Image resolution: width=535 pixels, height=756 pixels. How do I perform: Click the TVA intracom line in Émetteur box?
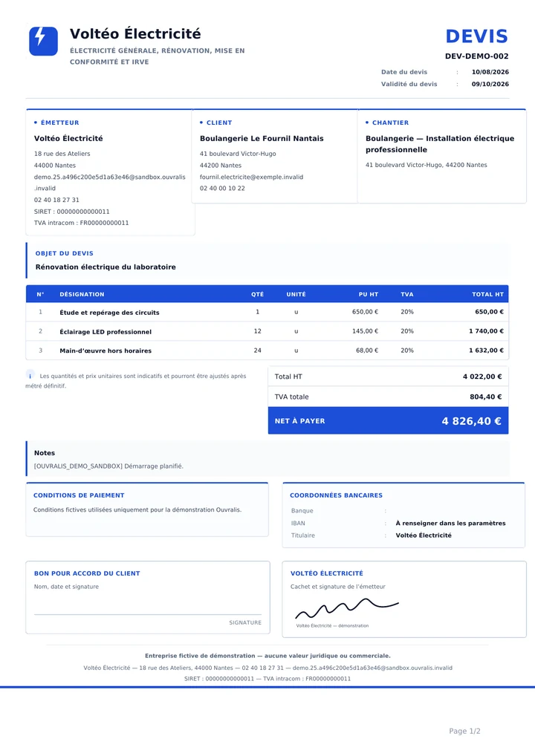tap(82, 223)
